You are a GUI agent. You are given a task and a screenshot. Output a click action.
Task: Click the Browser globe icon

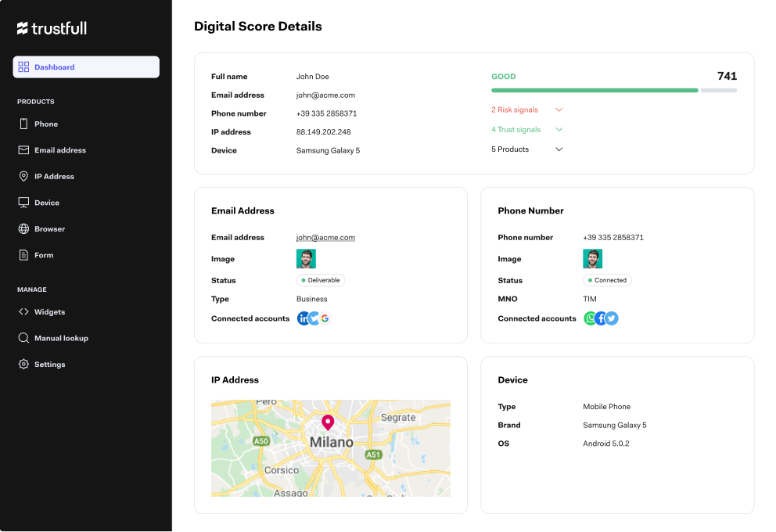(x=23, y=228)
